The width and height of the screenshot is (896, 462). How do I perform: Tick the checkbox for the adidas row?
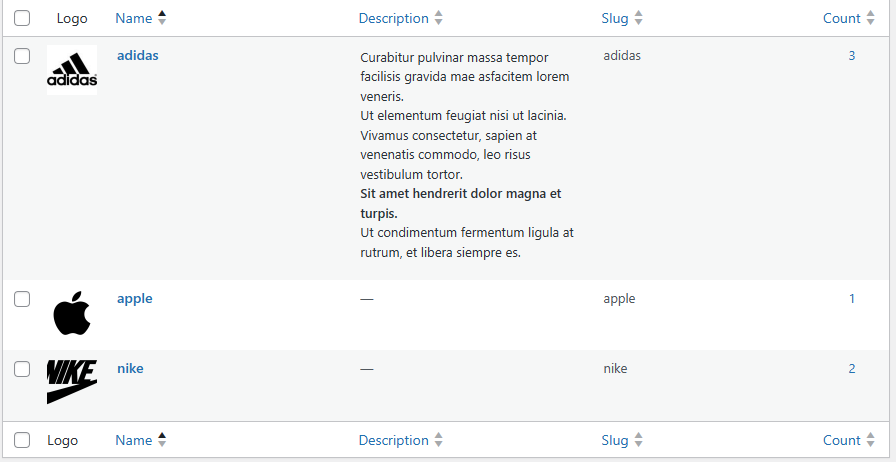pos(22,56)
